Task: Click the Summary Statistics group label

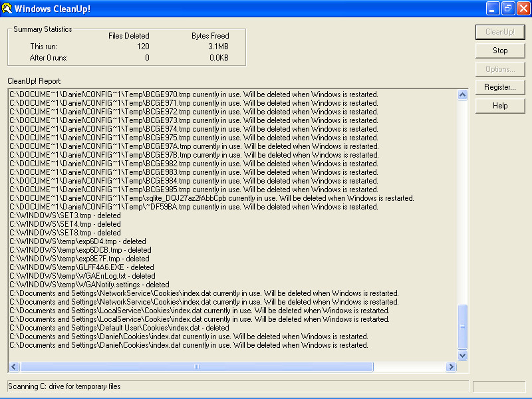Action: 43,29
